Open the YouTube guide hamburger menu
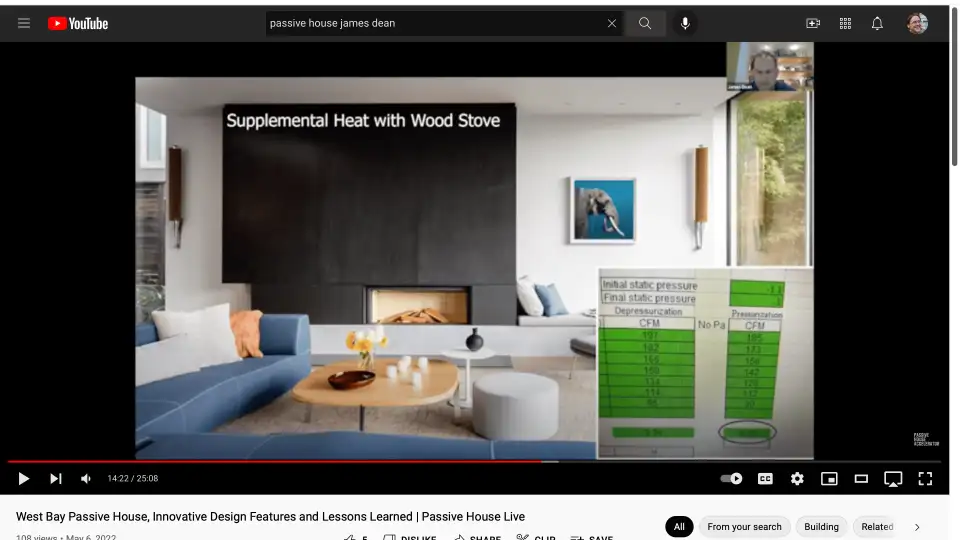The width and height of the screenshot is (960, 540). tap(24, 23)
